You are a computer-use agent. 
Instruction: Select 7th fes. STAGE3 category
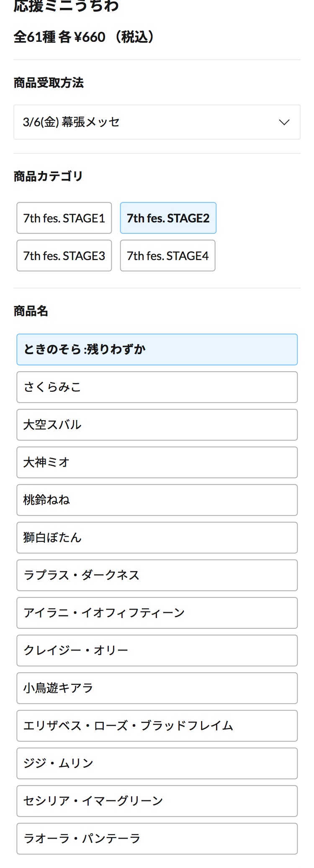click(x=64, y=255)
